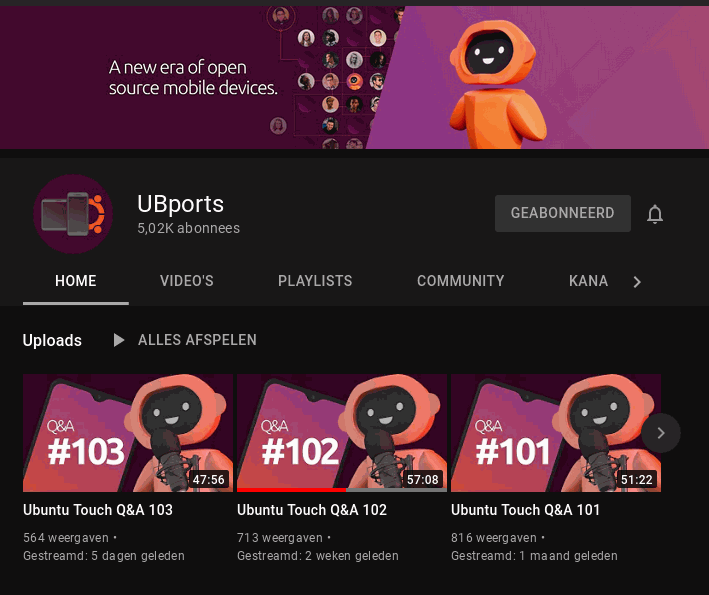Screen dimensions: 709x595
Task: Open the Uploads section heading
Action: click(52, 340)
